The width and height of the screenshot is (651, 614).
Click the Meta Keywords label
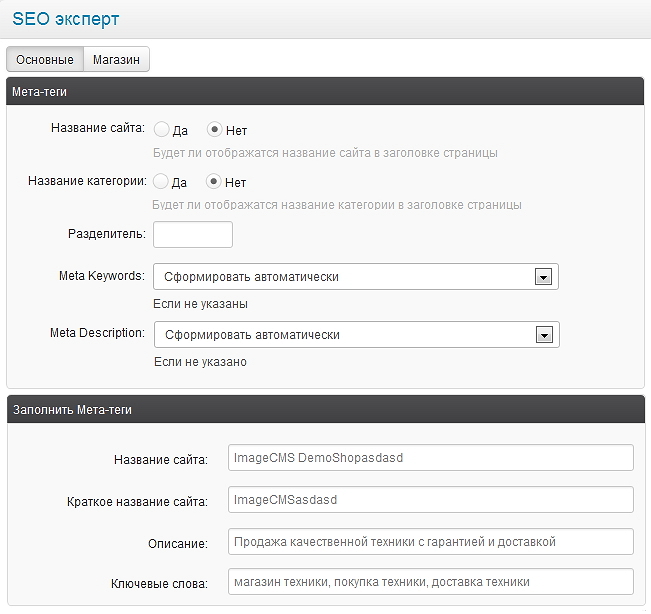[x=102, y=276]
